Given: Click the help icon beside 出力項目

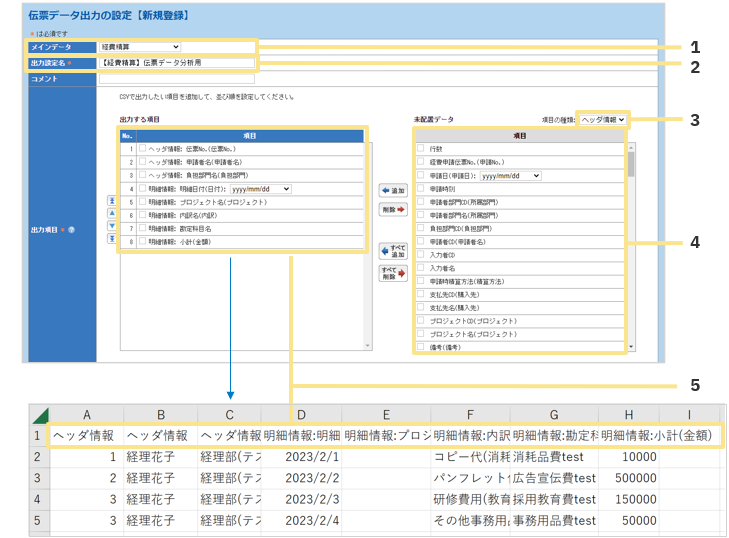Looking at the screenshot, I should point(71,229).
